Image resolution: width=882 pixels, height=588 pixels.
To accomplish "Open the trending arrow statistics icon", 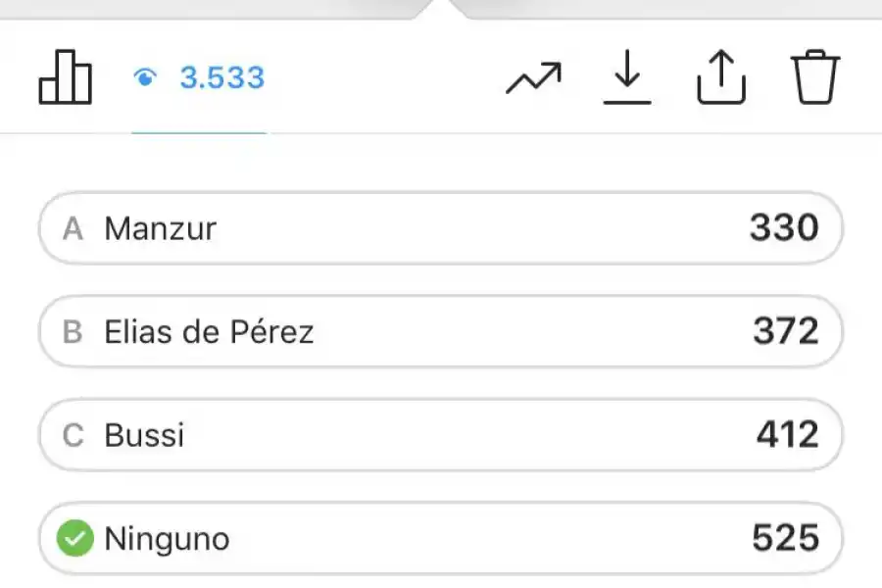I will (534, 78).
